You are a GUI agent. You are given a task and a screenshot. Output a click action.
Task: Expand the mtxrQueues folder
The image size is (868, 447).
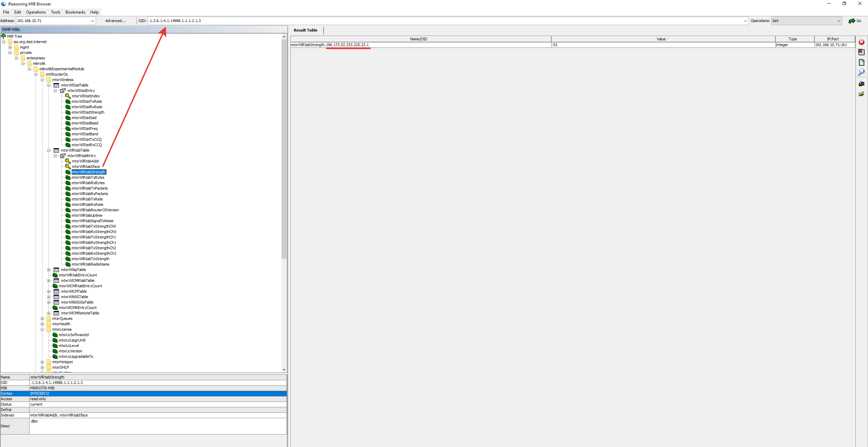42,318
